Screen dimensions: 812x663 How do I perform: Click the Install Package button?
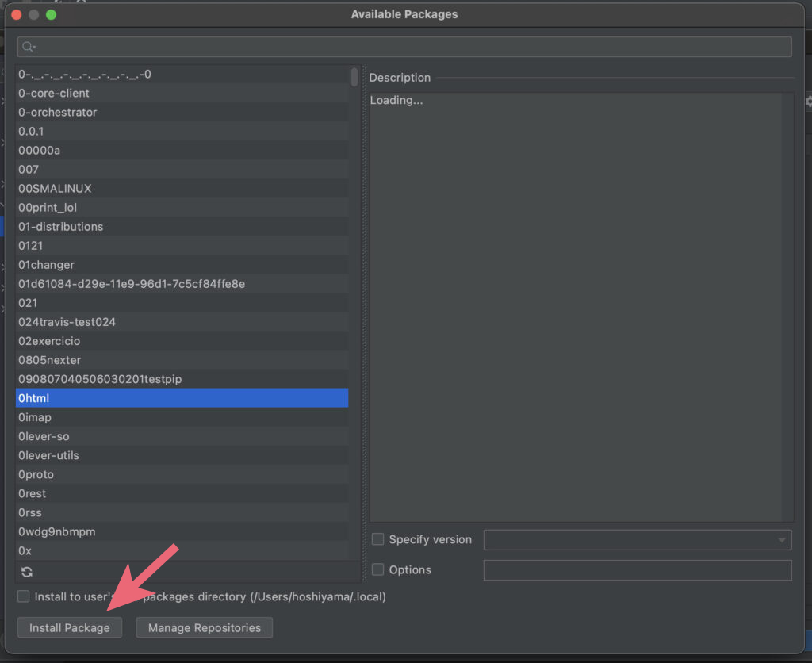[70, 627]
